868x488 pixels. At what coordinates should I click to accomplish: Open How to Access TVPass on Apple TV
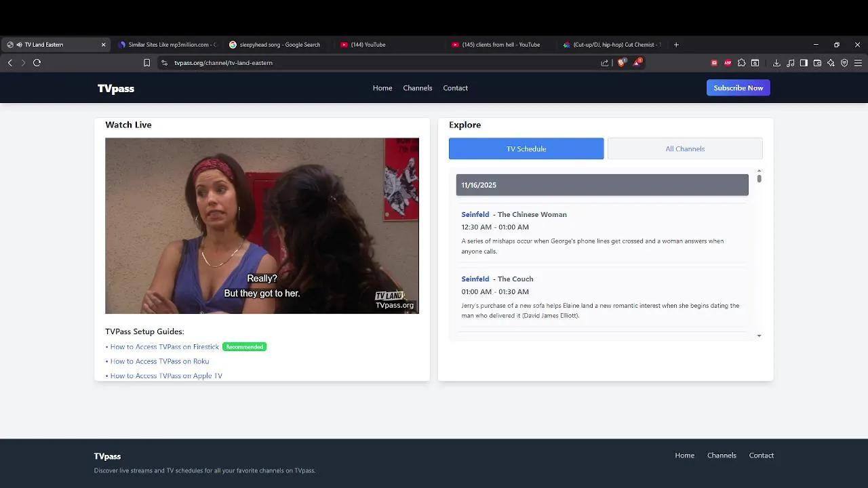166,375
